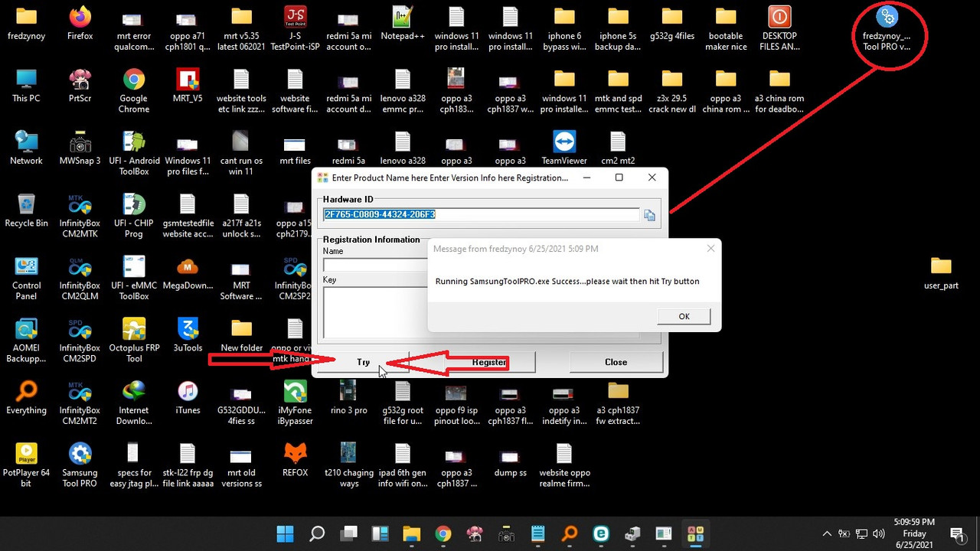Select the bootable maker nice folder
Viewport: 980px width, 551px height.
tap(726, 28)
